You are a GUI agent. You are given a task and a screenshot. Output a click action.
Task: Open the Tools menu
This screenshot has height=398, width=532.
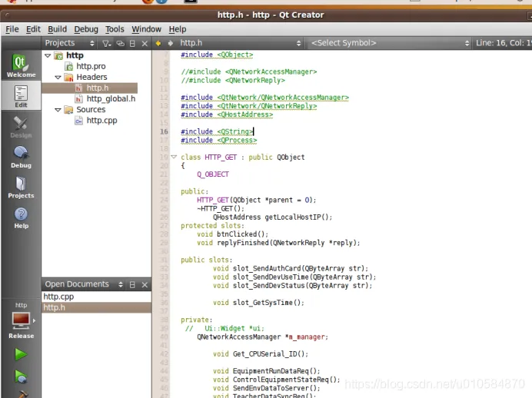(x=115, y=29)
